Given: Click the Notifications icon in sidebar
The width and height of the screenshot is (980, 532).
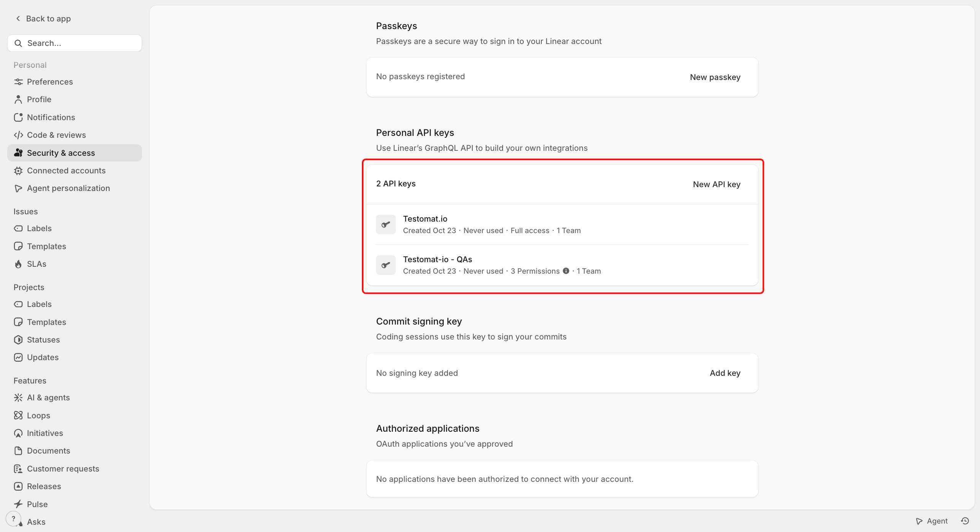Looking at the screenshot, I should [18, 117].
